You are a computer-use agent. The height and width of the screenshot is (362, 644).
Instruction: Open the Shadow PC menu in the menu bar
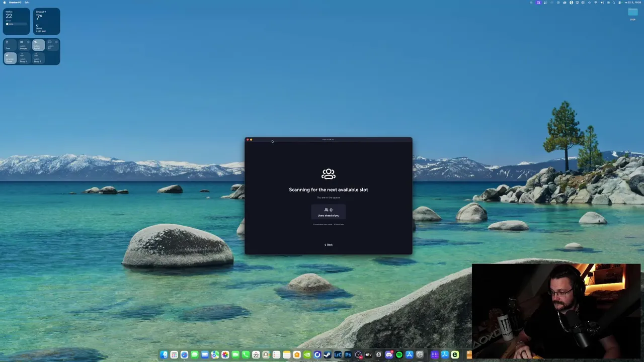coord(15,2)
